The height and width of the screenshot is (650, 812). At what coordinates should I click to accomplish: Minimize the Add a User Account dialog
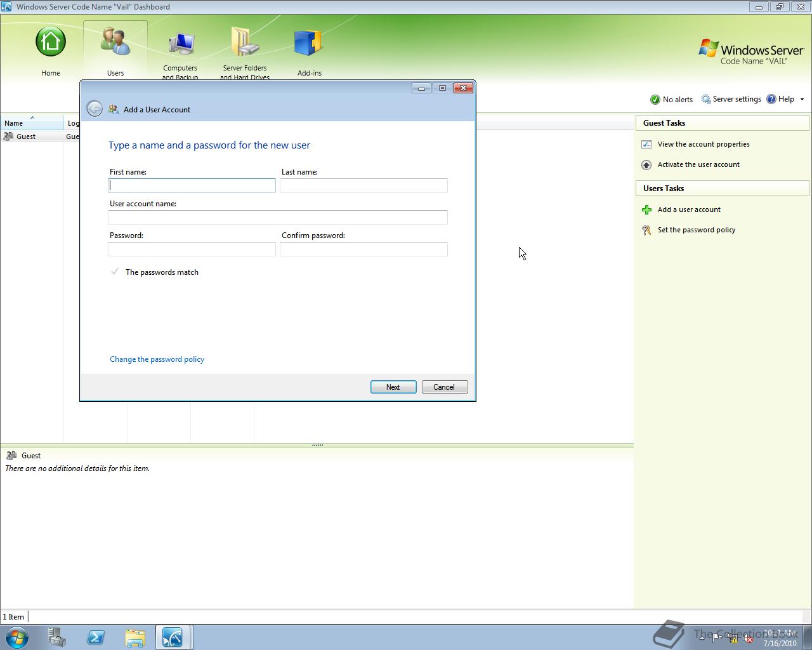point(421,88)
